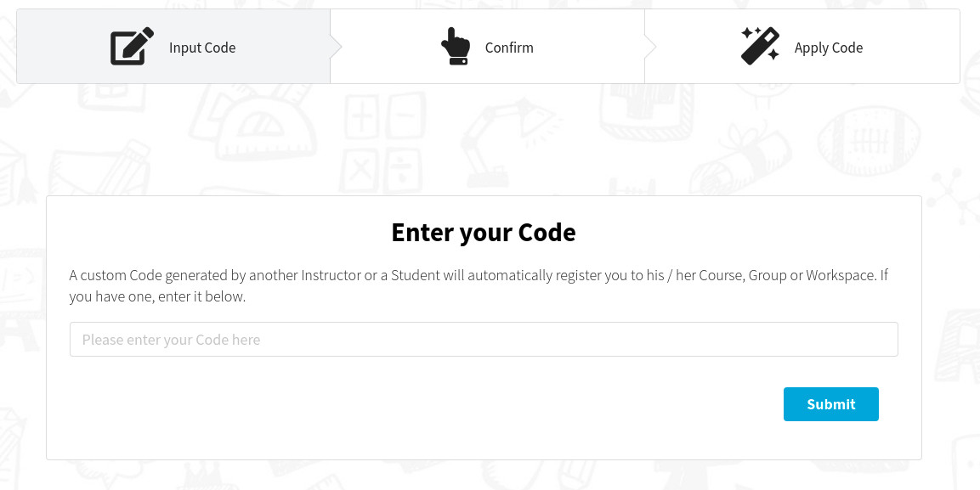Click the calculator doodle in the background
980x490 pixels.
pyautogui.click(x=383, y=143)
